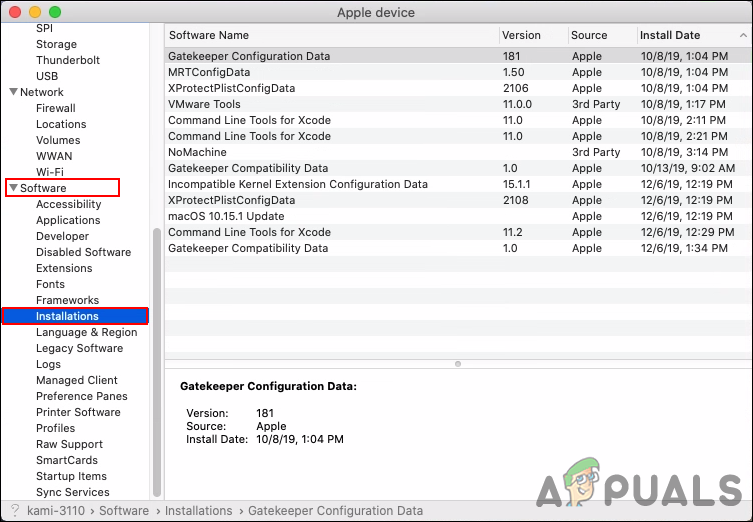753x522 pixels.
Task: Open Disabled Software in the sidebar
Action: 84,252
